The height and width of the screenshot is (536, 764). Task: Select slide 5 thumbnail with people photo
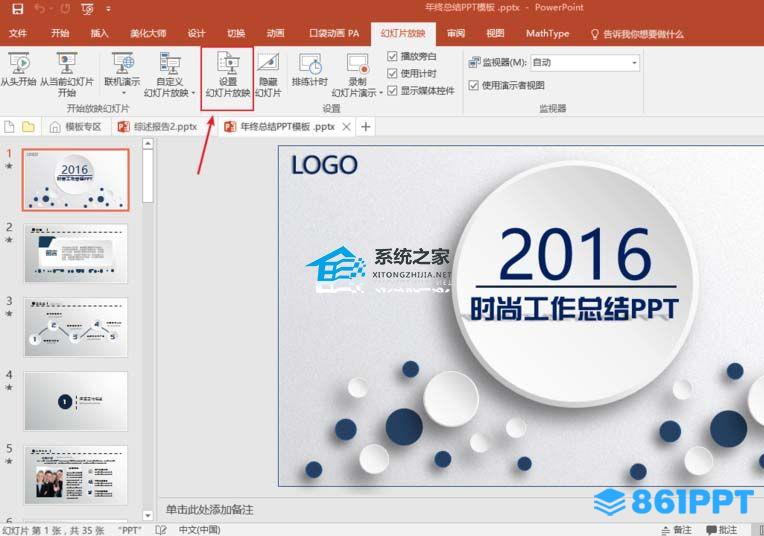[x=76, y=475]
